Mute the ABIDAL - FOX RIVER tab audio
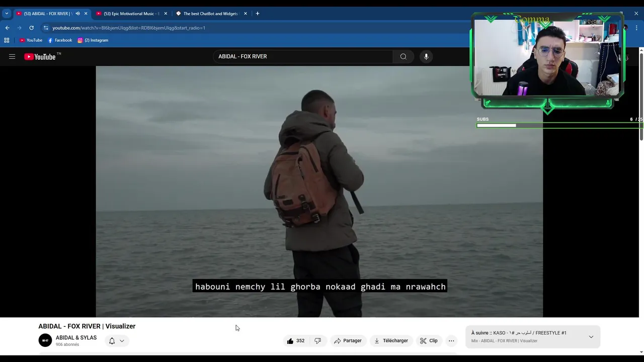 [x=77, y=14]
